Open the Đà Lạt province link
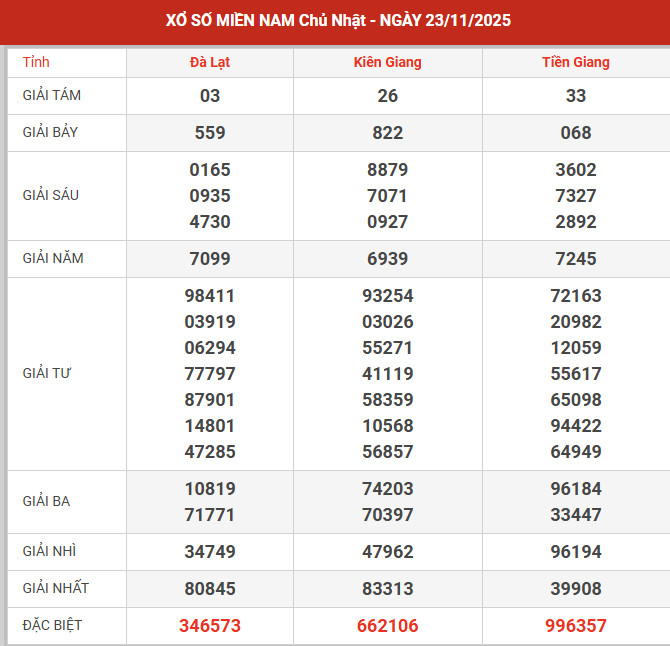The image size is (670, 646). [210, 62]
